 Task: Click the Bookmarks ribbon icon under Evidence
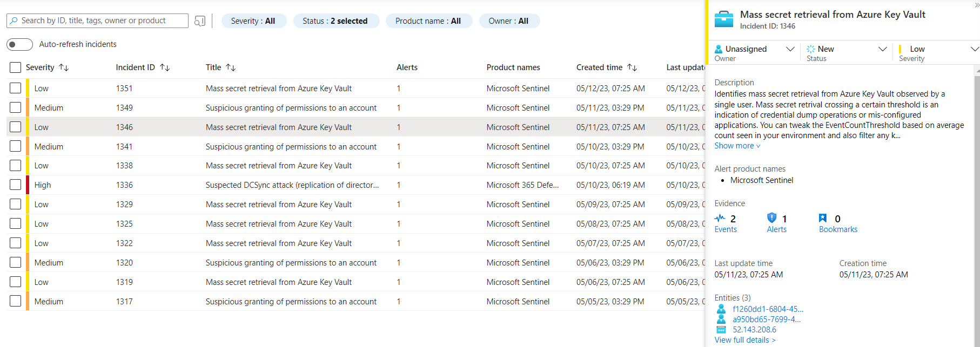tap(822, 218)
